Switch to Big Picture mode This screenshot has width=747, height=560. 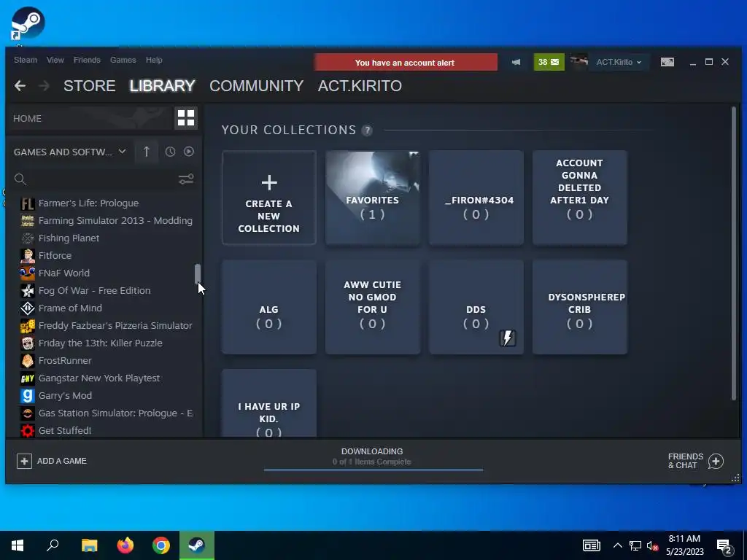click(667, 62)
